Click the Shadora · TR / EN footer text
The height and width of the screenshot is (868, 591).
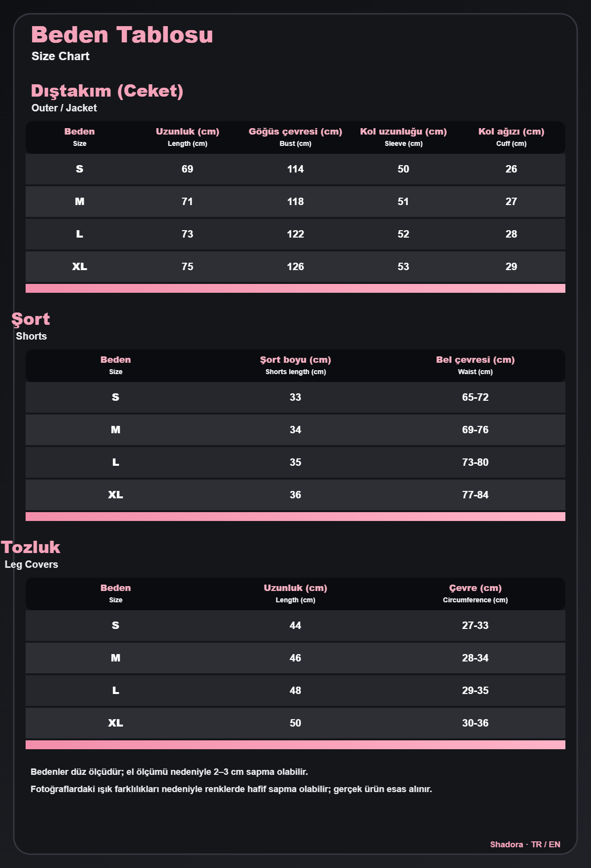(525, 844)
